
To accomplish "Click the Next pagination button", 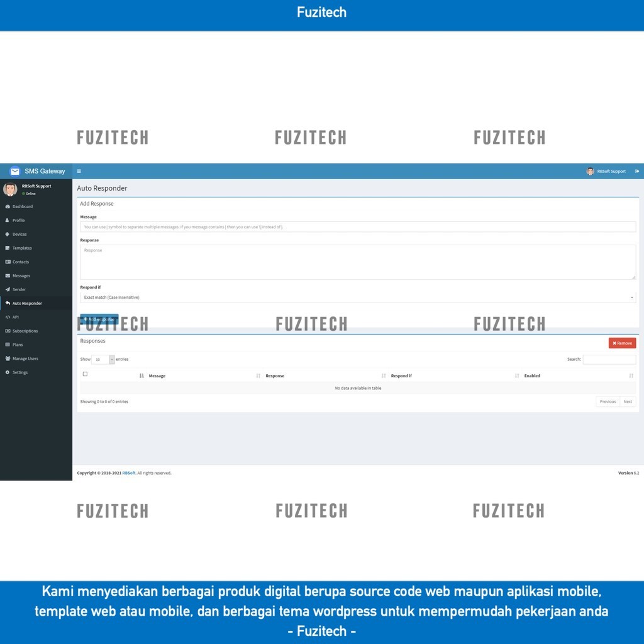I will click(628, 402).
